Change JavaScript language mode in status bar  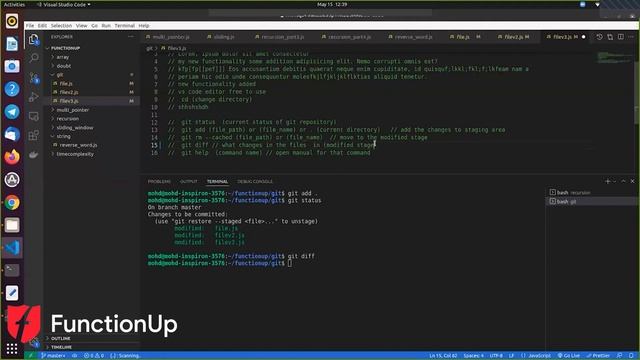(540, 356)
